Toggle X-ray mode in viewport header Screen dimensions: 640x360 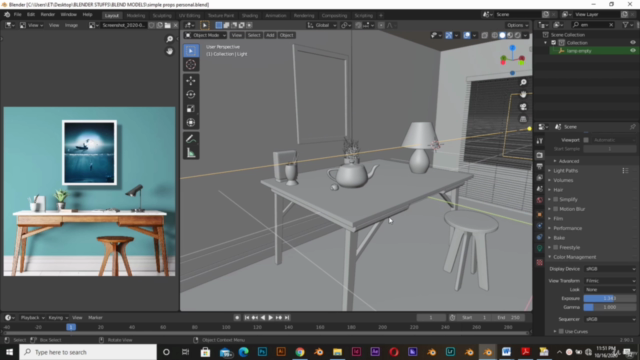(x=484, y=36)
